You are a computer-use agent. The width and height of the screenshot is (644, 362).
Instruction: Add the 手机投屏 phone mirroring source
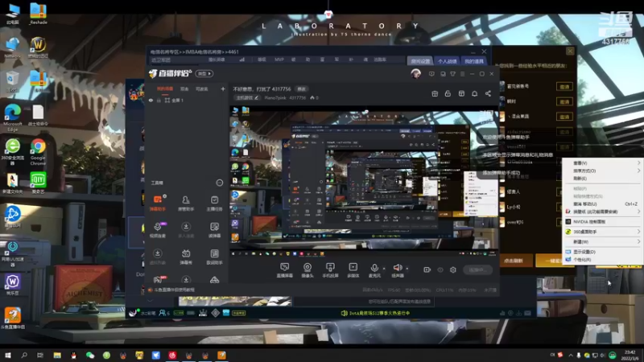pyautogui.click(x=330, y=270)
